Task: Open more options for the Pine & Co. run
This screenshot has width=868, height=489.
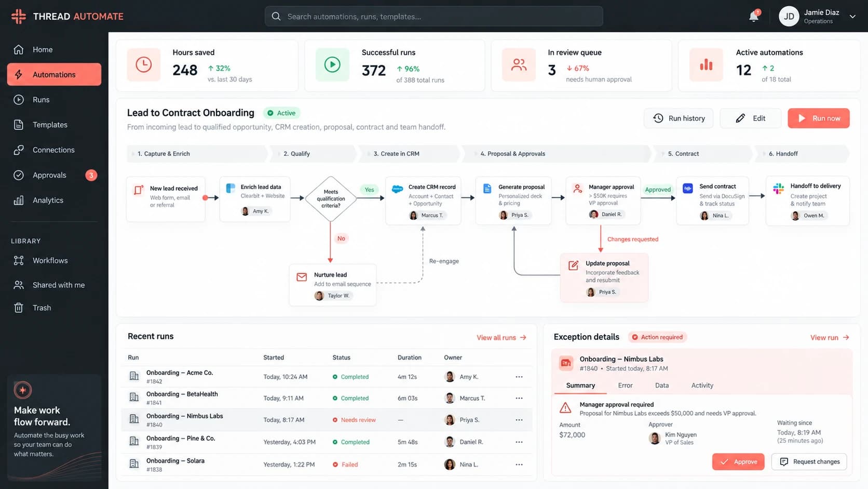Action: [519, 442]
